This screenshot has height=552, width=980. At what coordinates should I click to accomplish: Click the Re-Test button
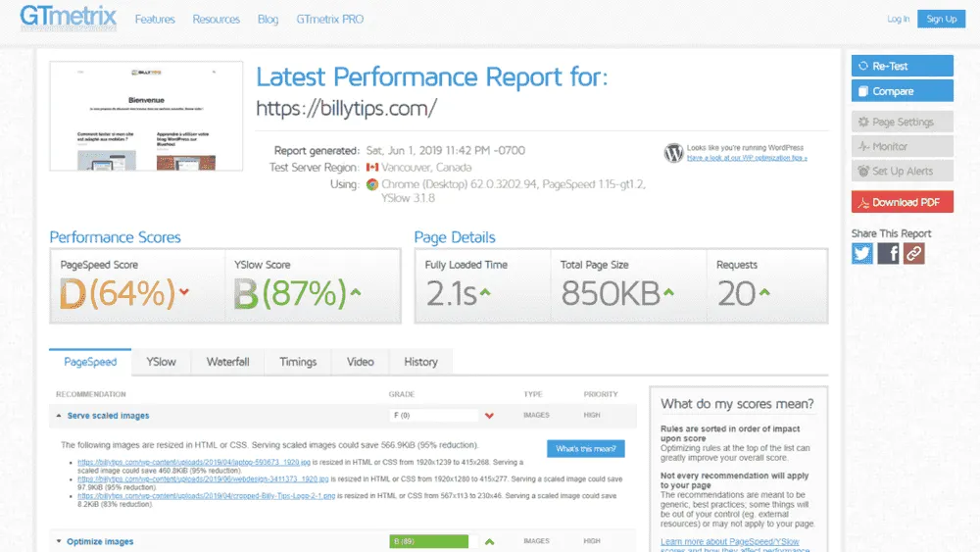(902, 66)
